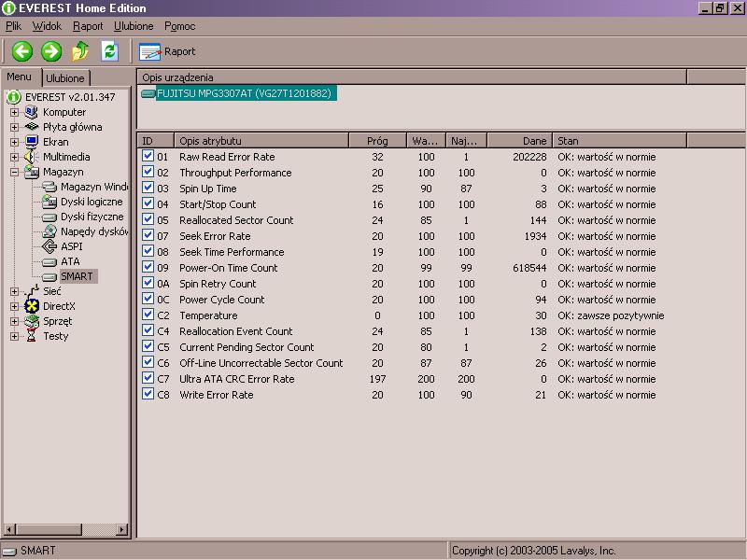The height and width of the screenshot is (560, 747).
Task: Expand the Testy tree node
Action: tap(14, 336)
